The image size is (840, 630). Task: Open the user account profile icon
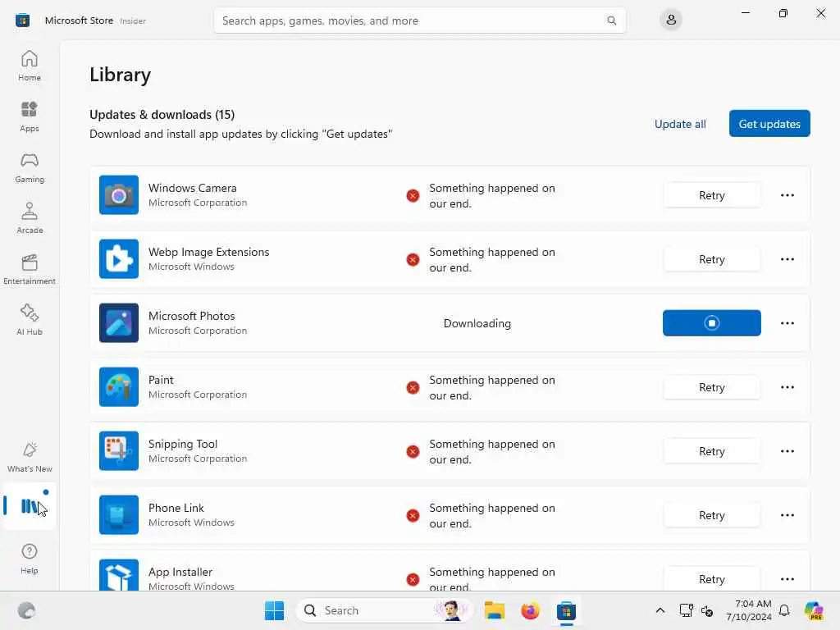pos(671,21)
